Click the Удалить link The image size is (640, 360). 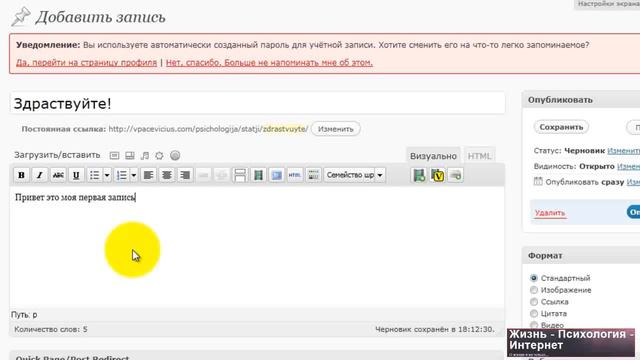(x=550, y=213)
